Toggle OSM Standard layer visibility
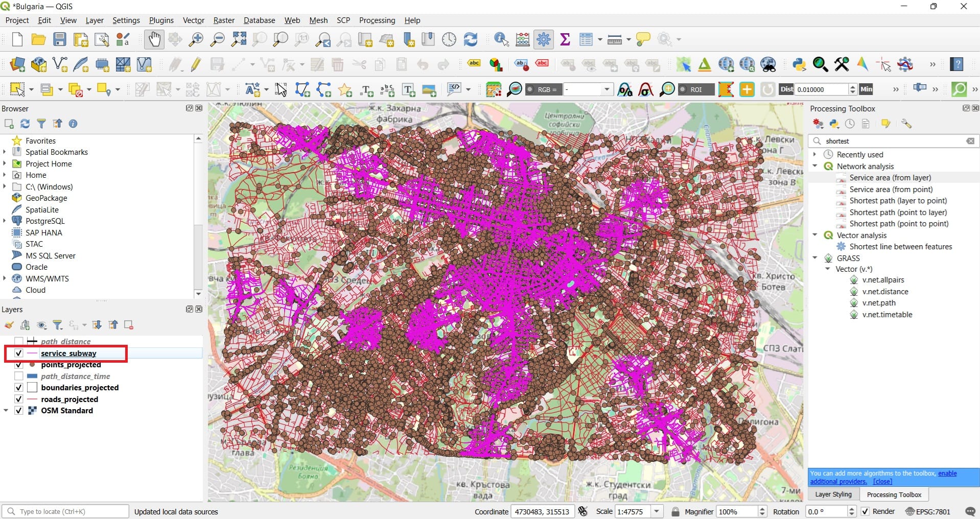980x519 pixels. (x=19, y=411)
